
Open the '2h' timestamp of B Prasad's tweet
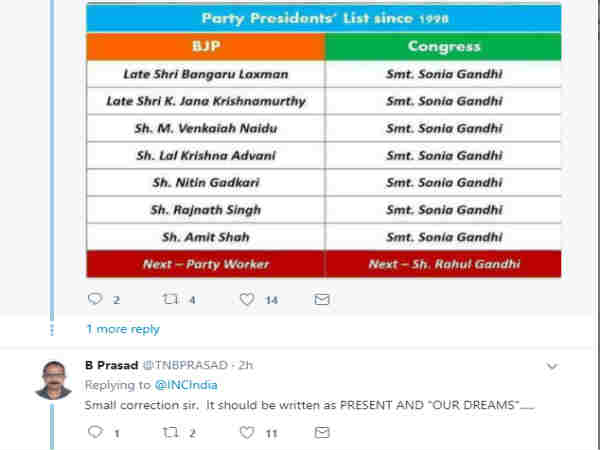pos(245,365)
